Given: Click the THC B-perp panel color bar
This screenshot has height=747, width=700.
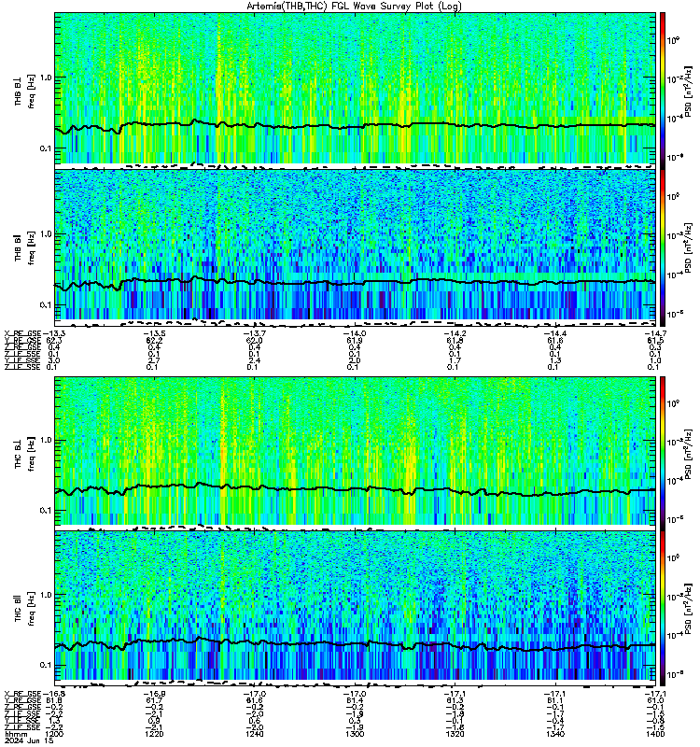Looking at the screenshot, I should [662, 453].
